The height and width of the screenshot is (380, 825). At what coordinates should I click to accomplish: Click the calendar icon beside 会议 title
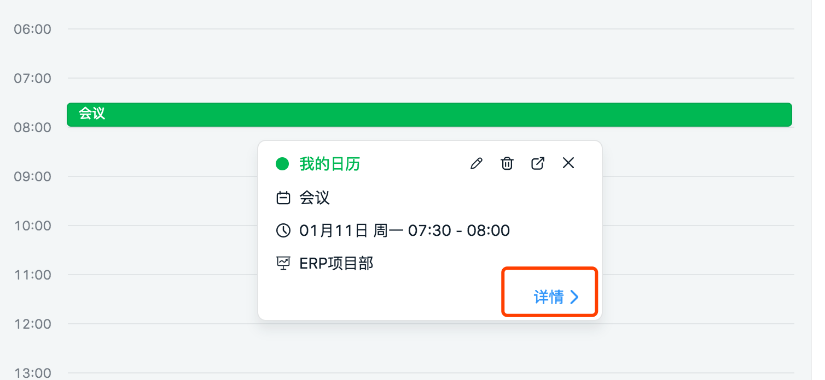tap(283, 198)
